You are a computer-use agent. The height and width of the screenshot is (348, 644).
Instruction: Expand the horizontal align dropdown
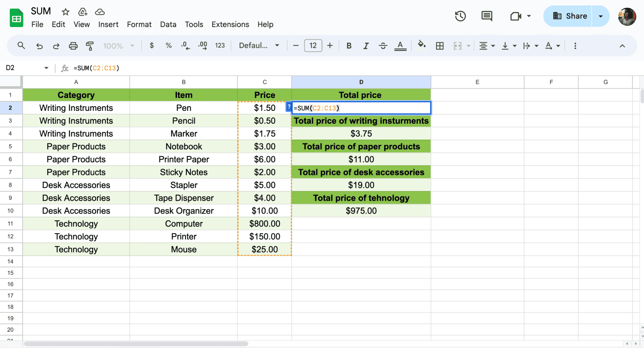(x=487, y=46)
